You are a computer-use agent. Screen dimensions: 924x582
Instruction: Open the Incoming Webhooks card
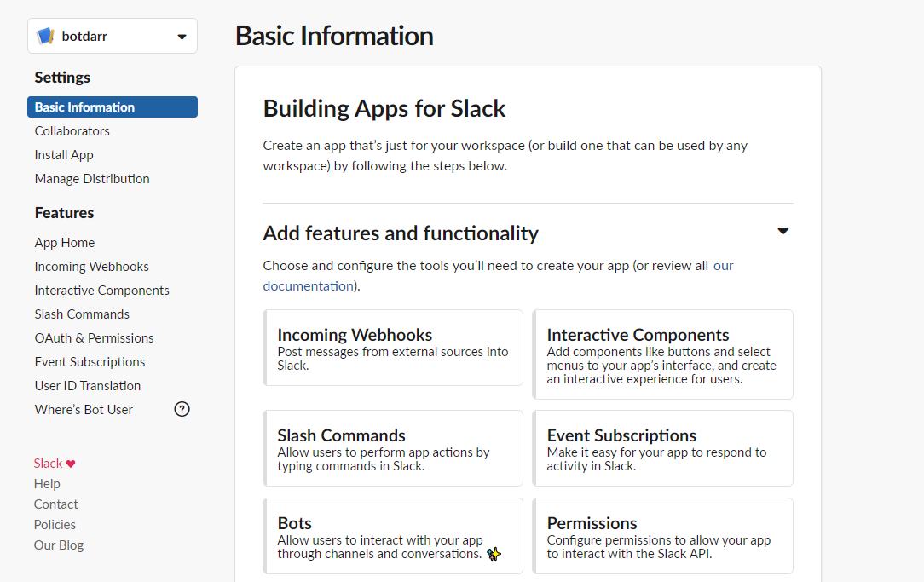(393, 348)
